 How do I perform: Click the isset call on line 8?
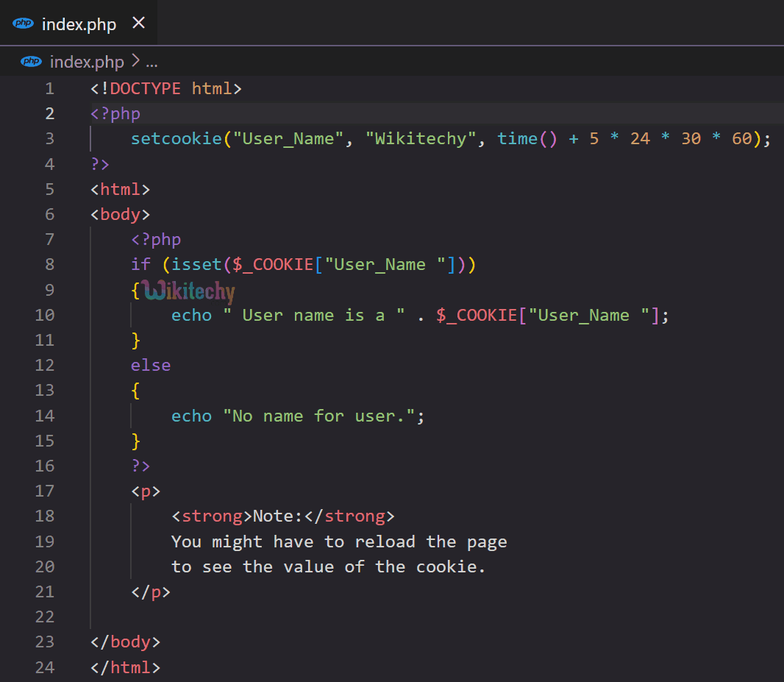pyautogui.click(x=196, y=264)
